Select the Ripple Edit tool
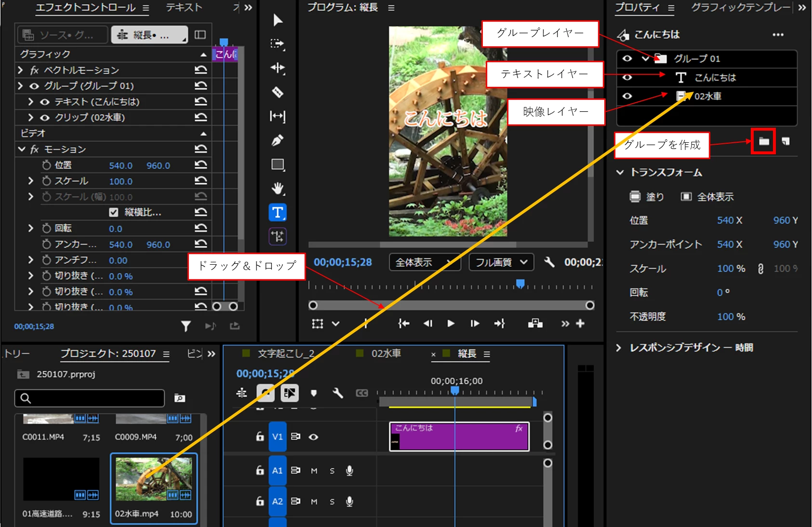This screenshot has width=812, height=527. pos(278,68)
